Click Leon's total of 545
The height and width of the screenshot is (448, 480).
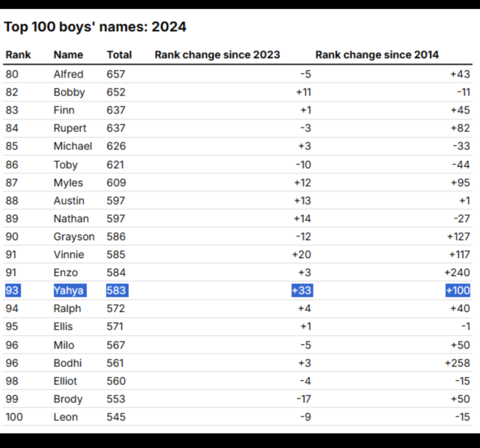(116, 417)
